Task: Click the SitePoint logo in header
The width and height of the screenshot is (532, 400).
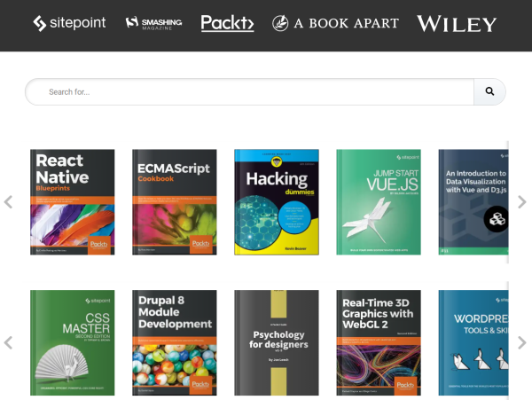Action: tap(71, 23)
